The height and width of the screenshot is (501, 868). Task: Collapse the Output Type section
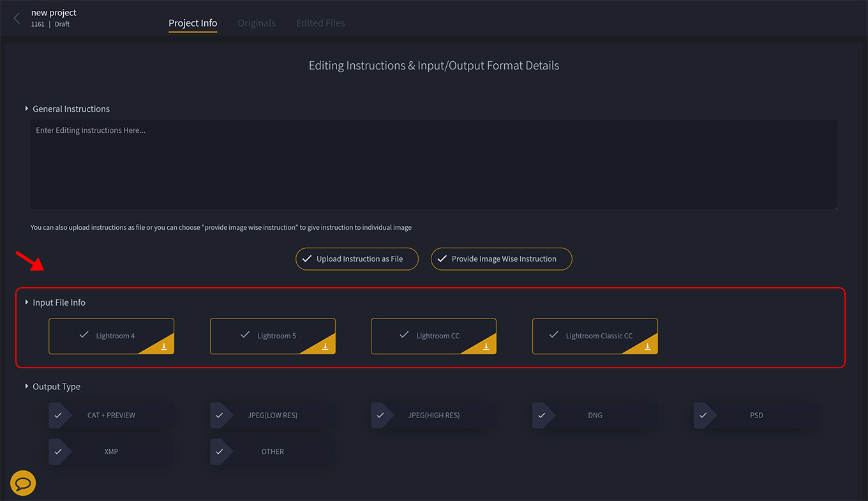click(x=27, y=386)
